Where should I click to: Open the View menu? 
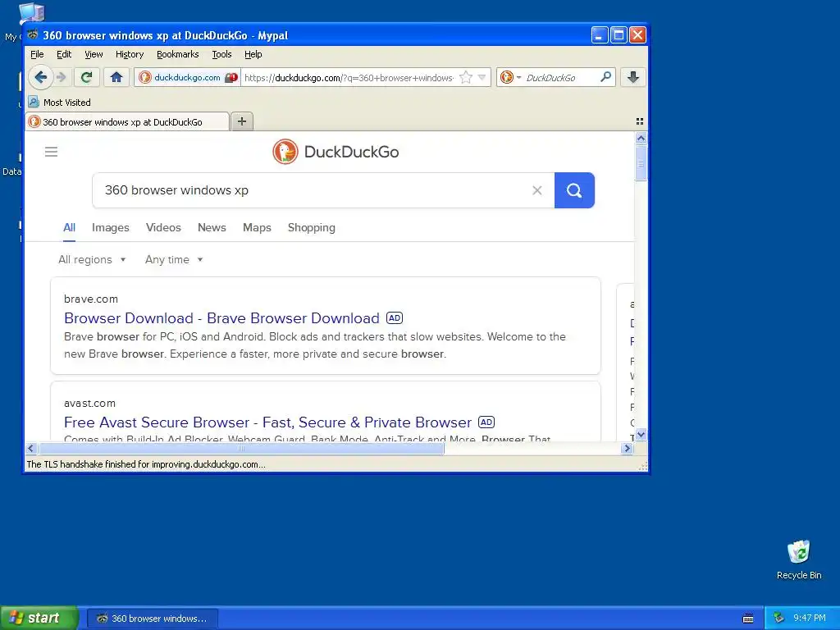coord(94,54)
